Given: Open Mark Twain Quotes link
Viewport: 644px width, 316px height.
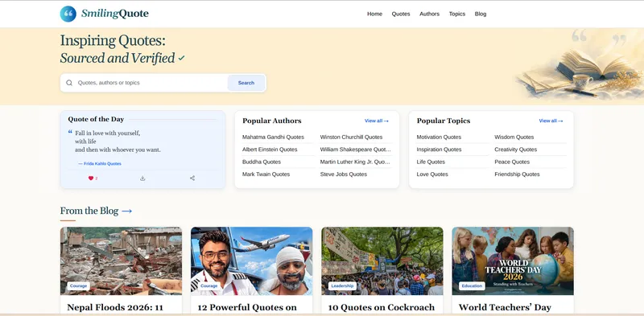Looking at the screenshot, I should coord(266,174).
